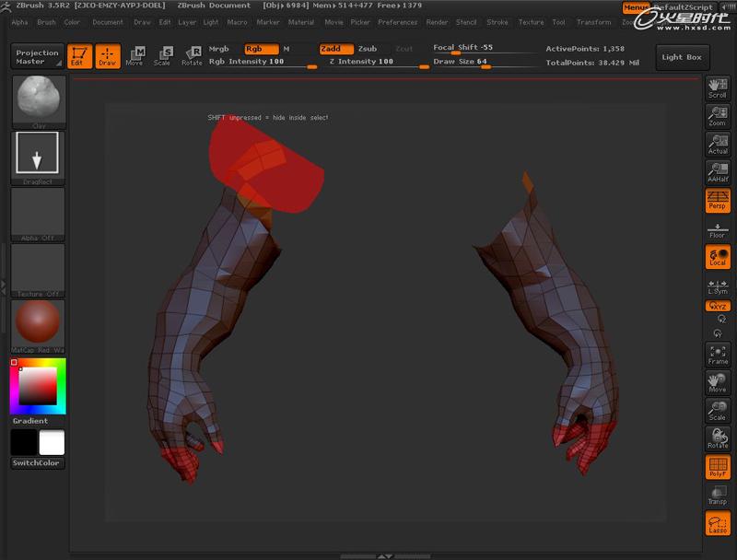This screenshot has height=560, width=737.
Task: Click the SwitchColor button
Action: tap(36, 463)
